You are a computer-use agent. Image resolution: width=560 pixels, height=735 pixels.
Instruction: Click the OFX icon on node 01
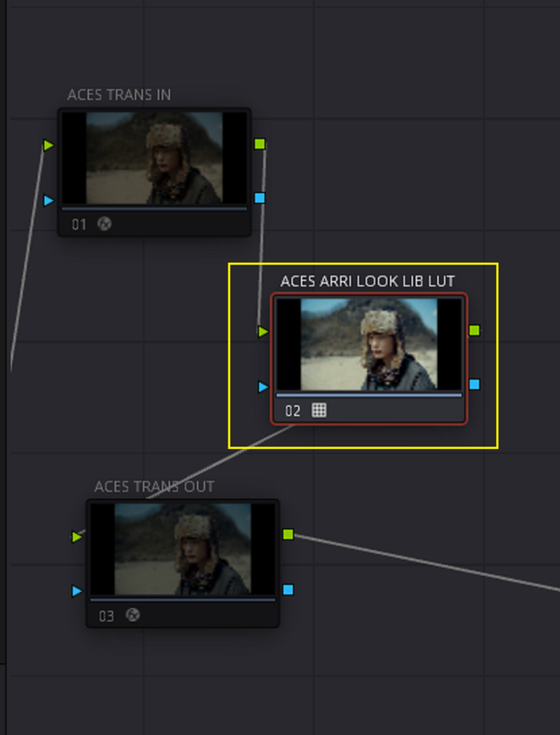click(105, 224)
